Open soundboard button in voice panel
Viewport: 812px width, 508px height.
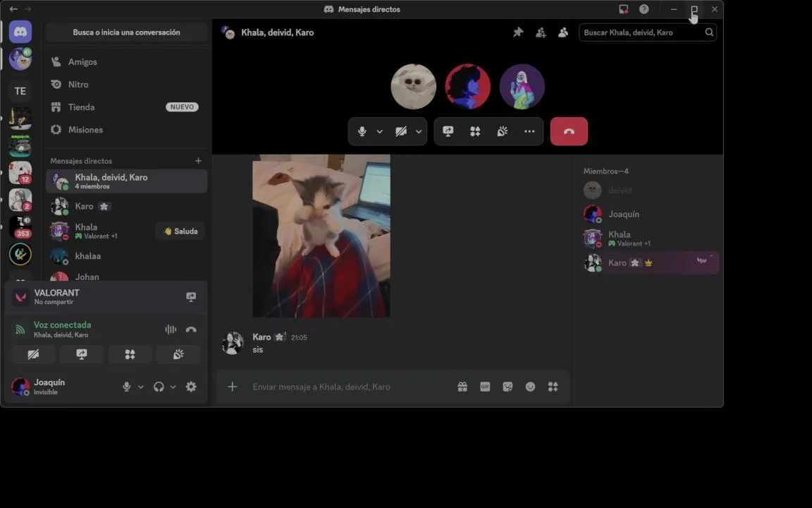tap(178, 354)
